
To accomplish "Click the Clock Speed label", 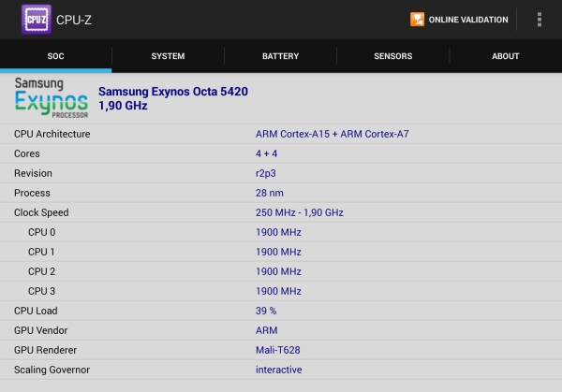I will point(41,212).
